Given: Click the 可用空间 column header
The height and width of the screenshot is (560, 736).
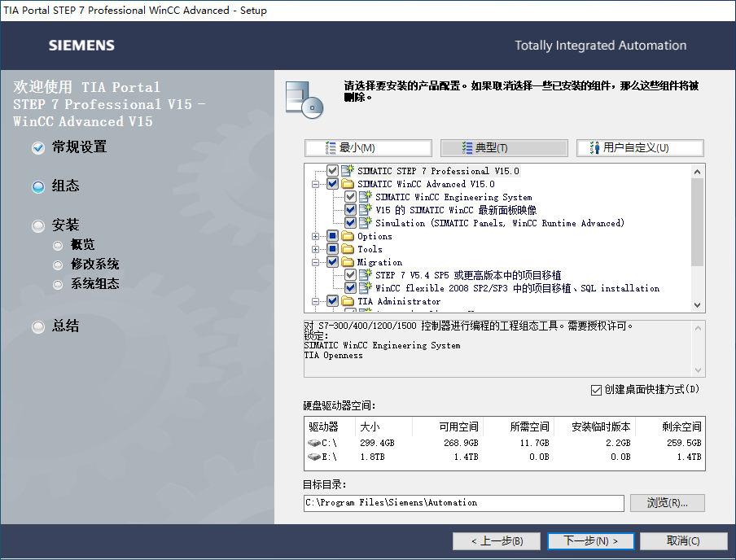Looking at the screenshot, I should (x=448, y=427).
